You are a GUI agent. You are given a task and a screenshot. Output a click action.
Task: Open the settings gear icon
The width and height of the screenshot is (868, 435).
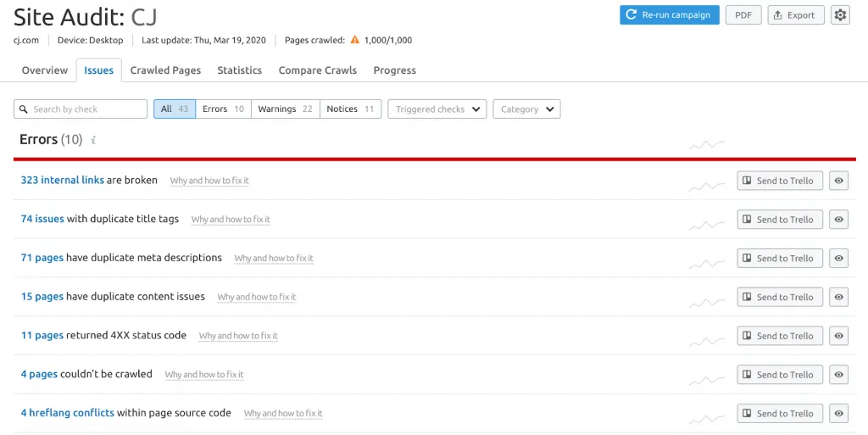[839, 15]
